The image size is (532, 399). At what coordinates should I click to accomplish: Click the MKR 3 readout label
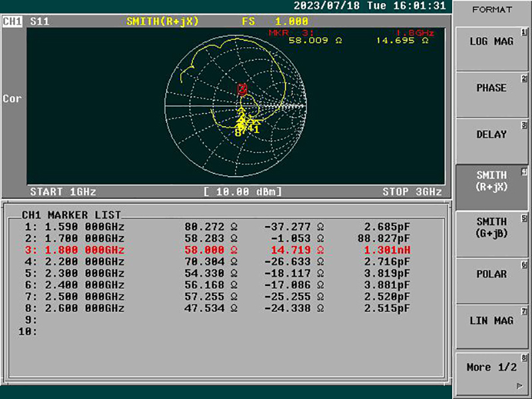(291, 33)
